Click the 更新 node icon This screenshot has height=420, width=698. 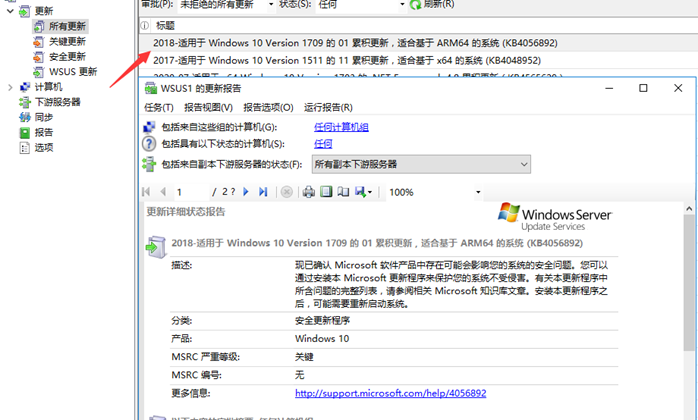coord(24,11)
